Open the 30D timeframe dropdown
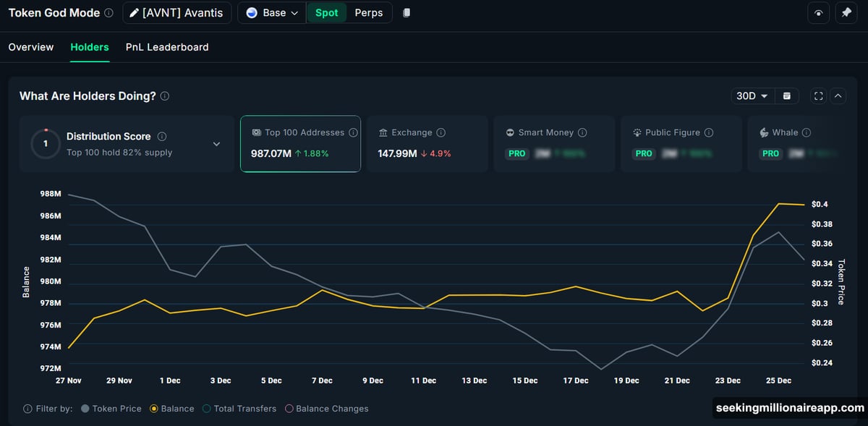 point(752,95)
